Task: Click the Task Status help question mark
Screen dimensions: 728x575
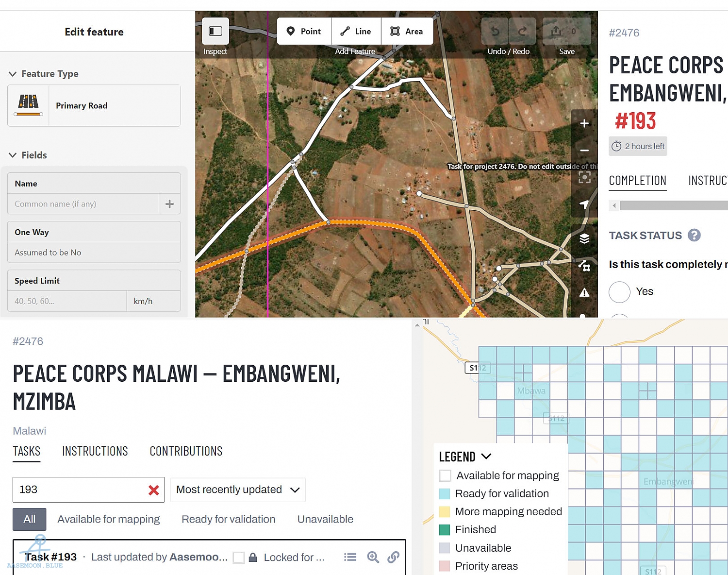Action: 695,235
